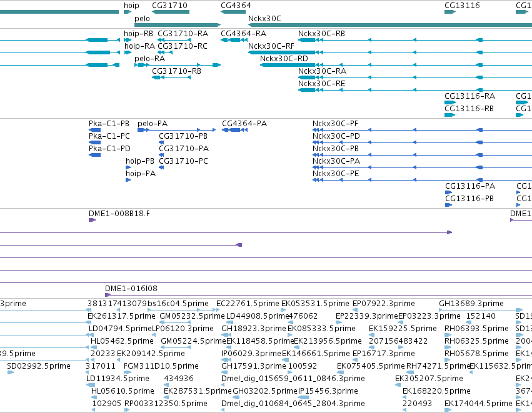Select the CG31710-RB transcript label
532x413 pixels.
176,71
